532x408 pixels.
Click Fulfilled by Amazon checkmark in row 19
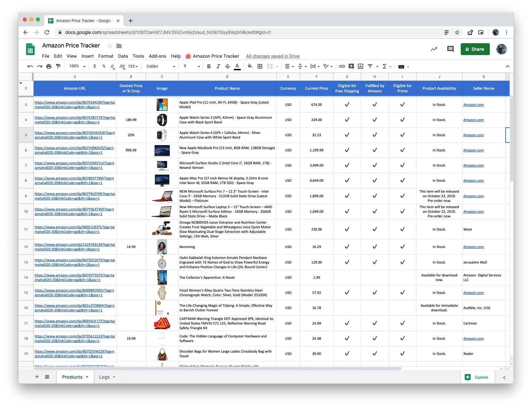pos(375,354)
